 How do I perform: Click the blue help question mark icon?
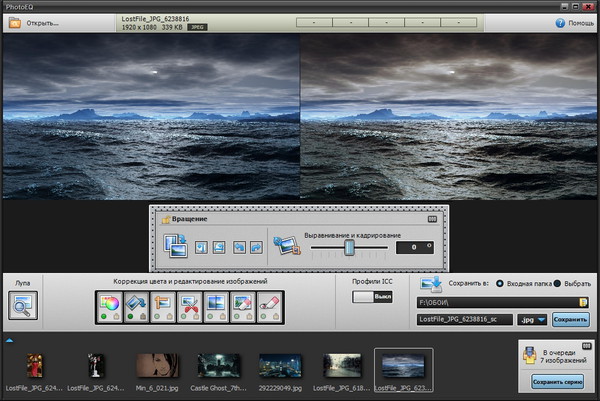click(x=560, y=23)
